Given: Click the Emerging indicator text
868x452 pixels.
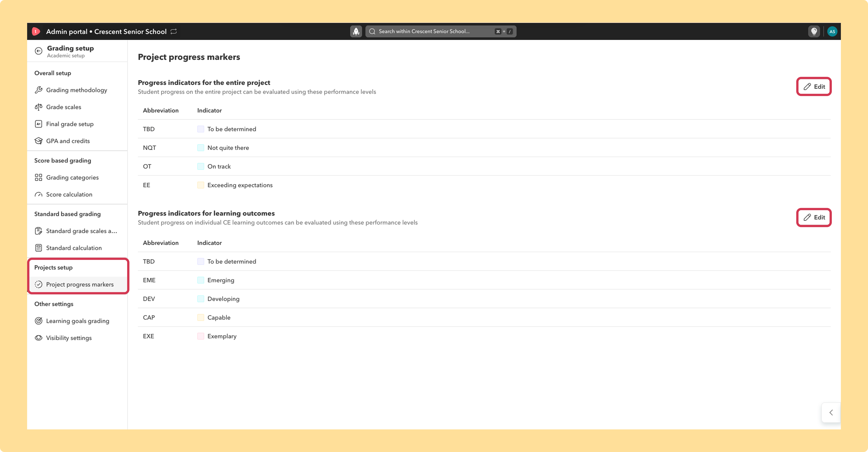Looking at the screenshot, I should coord(221,280).
